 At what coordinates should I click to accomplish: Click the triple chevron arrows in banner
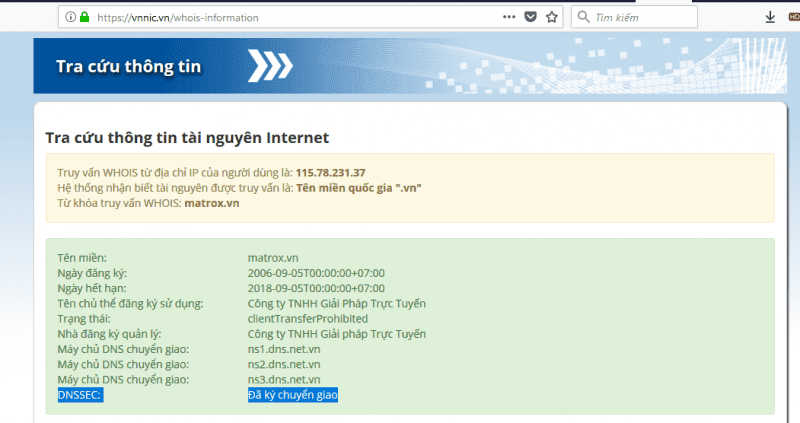(270, 67)
